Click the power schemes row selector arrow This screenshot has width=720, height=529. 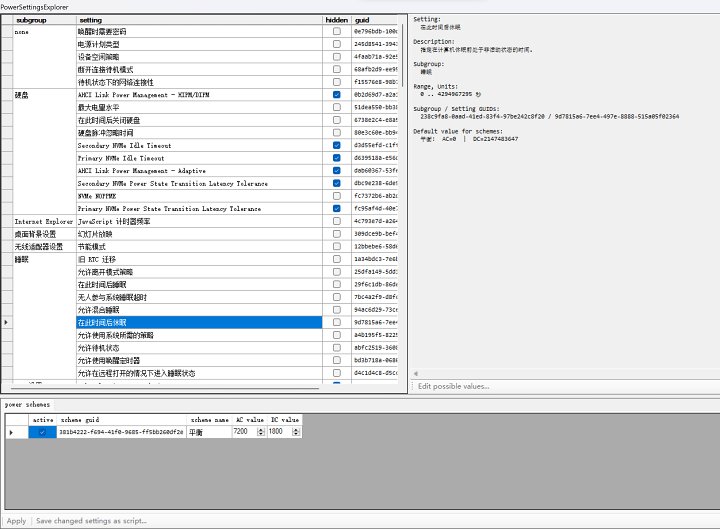(x=11, y=432)
